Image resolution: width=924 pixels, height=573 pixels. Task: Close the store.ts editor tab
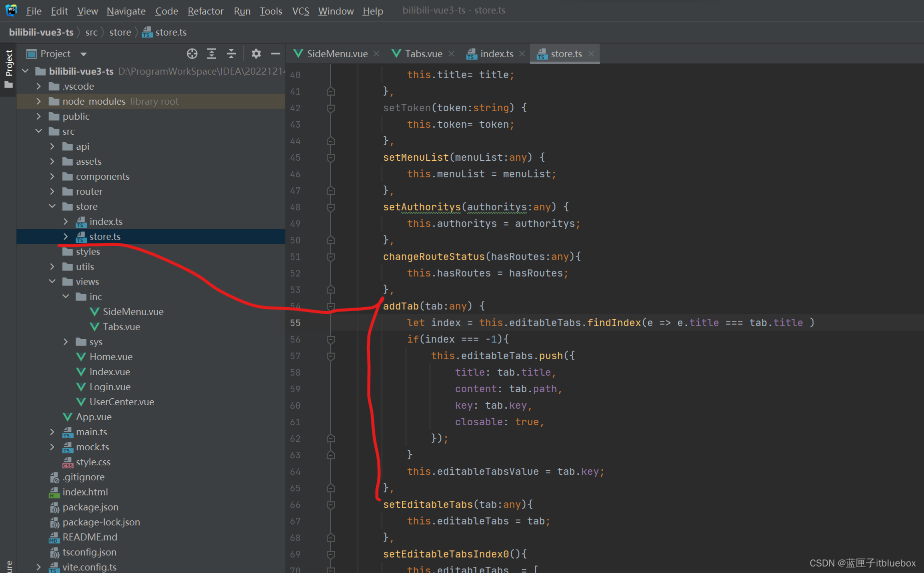point(591,54)
